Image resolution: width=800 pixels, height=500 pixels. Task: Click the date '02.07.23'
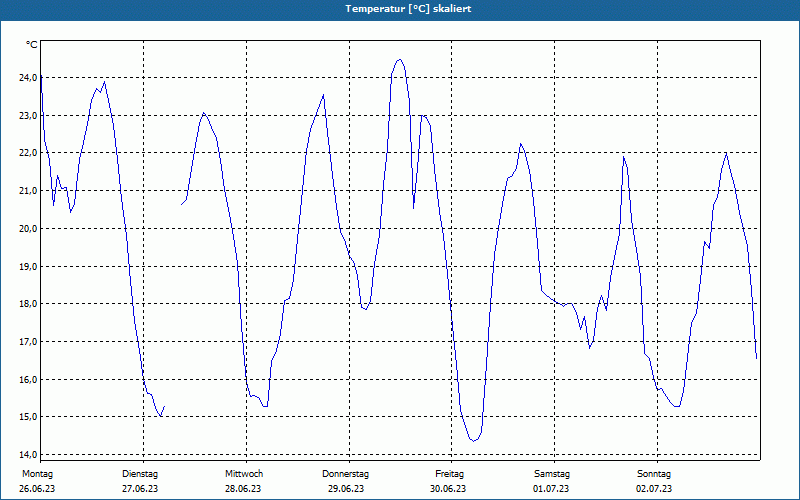coord(654,489)
